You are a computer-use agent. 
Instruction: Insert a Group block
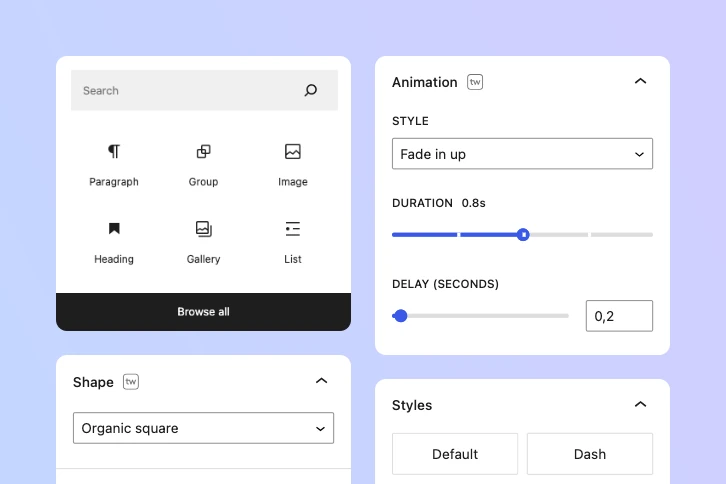coord(203,165)
